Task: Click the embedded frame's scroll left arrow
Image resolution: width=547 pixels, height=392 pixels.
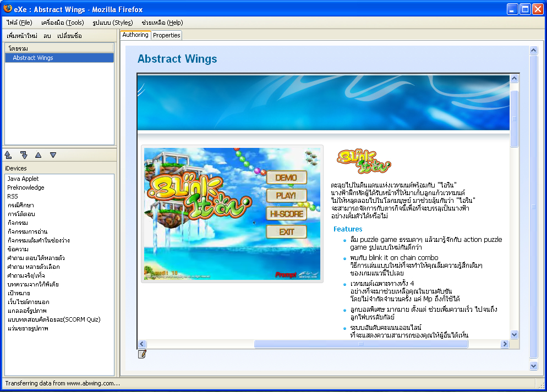Action: coord(141,344)
